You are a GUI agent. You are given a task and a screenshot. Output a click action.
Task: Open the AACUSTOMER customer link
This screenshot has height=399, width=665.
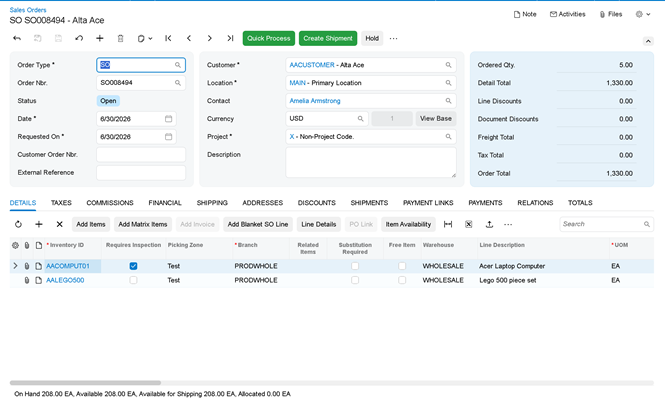point(312,65)
